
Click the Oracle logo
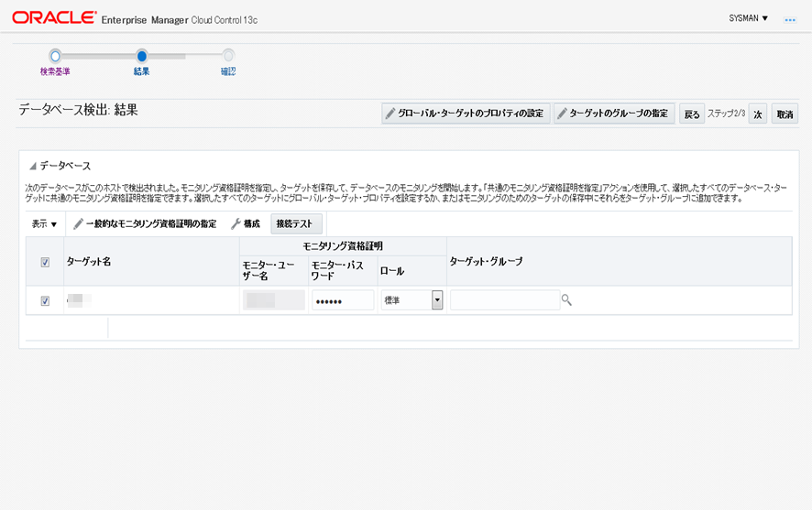tap(54, 17)
